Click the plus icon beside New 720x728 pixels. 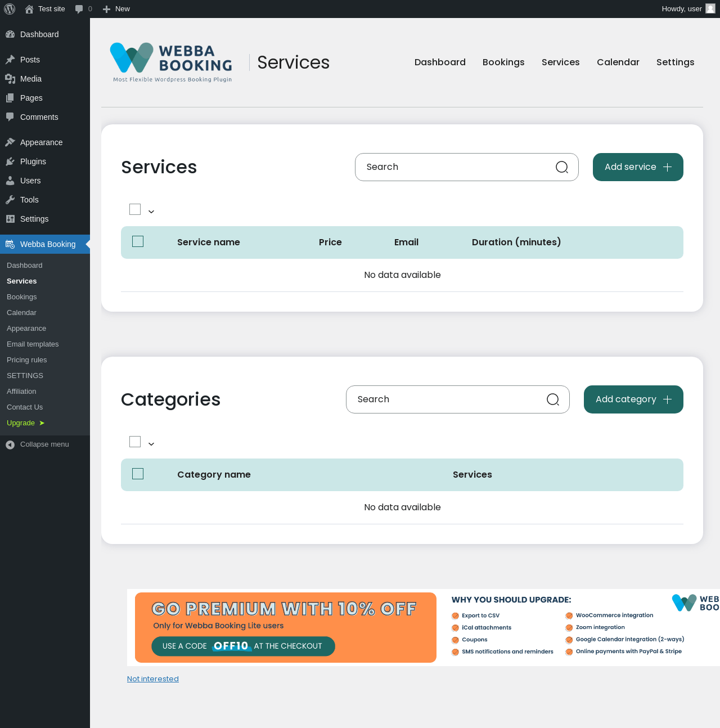(x=106, y=9)
